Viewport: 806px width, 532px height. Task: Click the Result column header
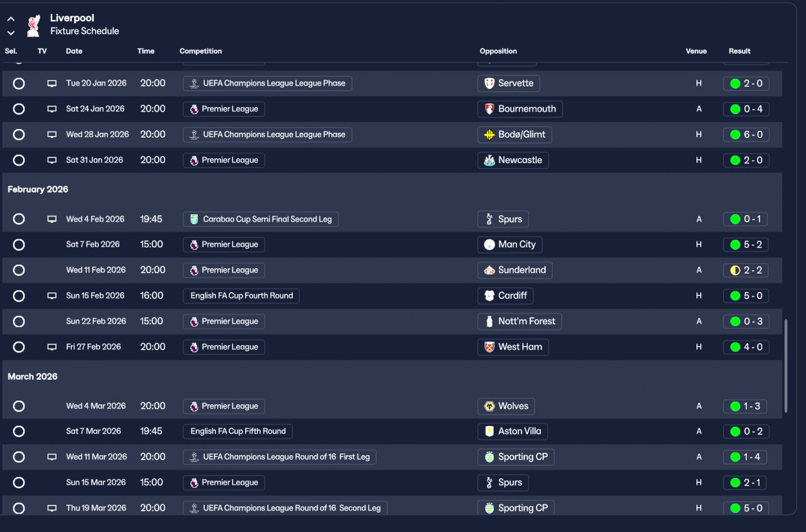click(740, 51)
